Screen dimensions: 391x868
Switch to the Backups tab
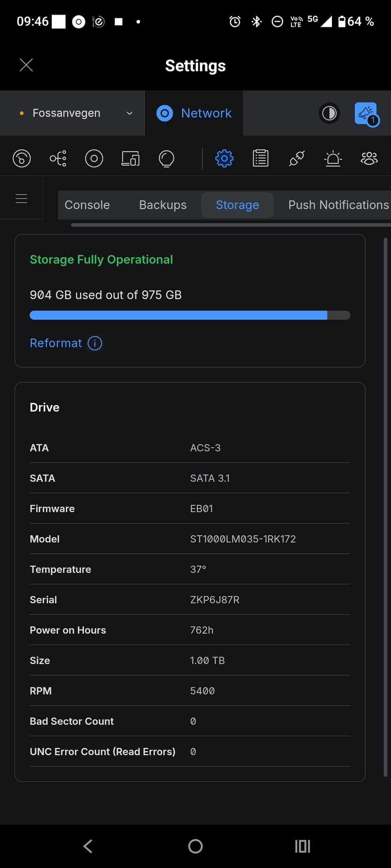click(163, 205)
